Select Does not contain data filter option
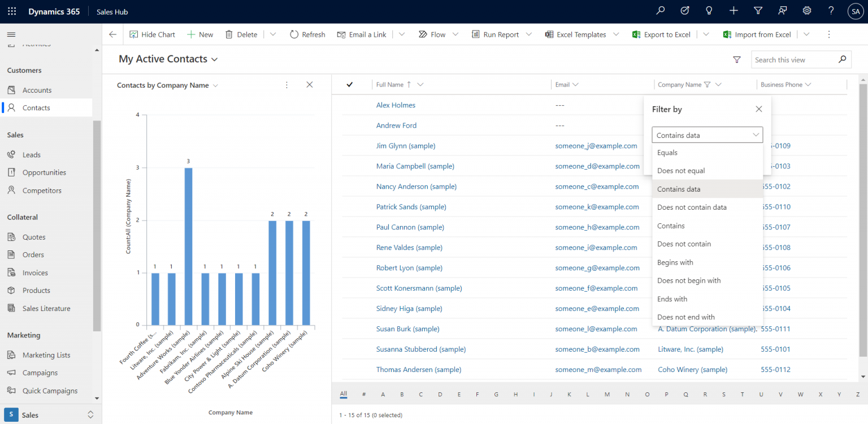 [x=708, y=207]
